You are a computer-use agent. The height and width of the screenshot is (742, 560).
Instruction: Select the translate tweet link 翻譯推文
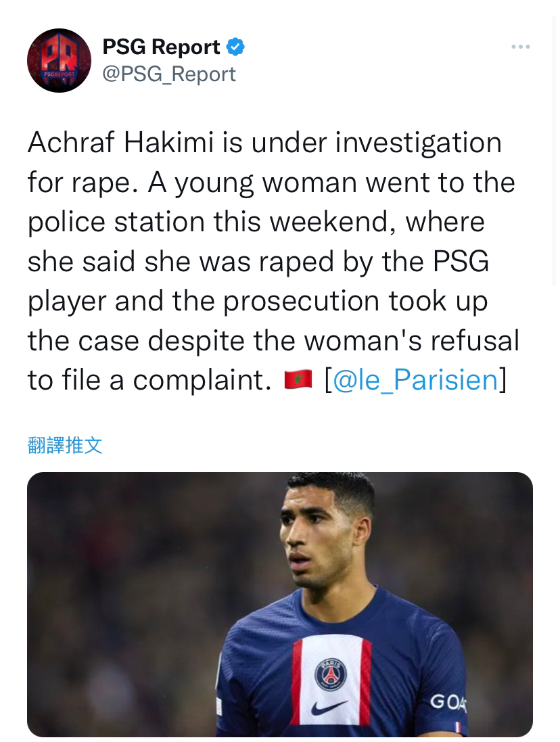[64, 445]
